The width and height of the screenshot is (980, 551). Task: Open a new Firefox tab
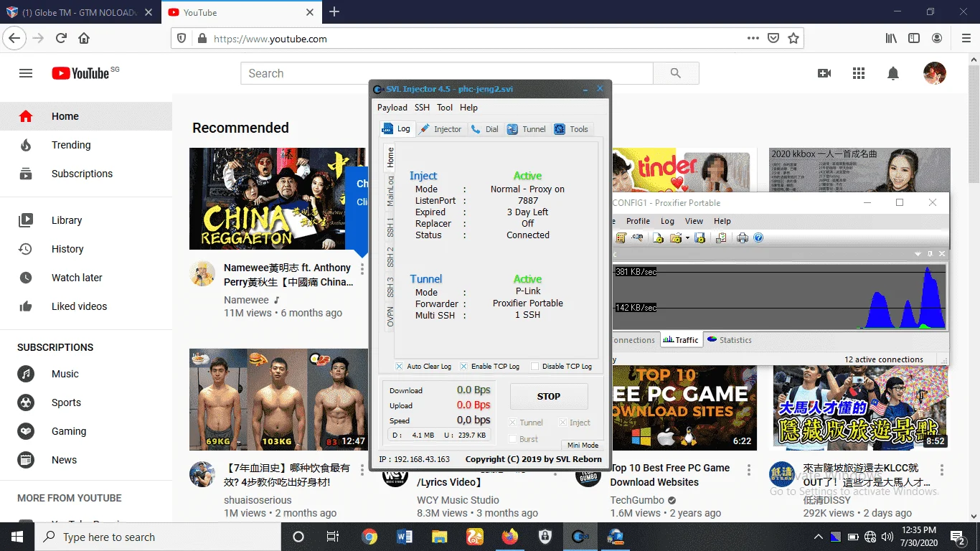[334, 12]
